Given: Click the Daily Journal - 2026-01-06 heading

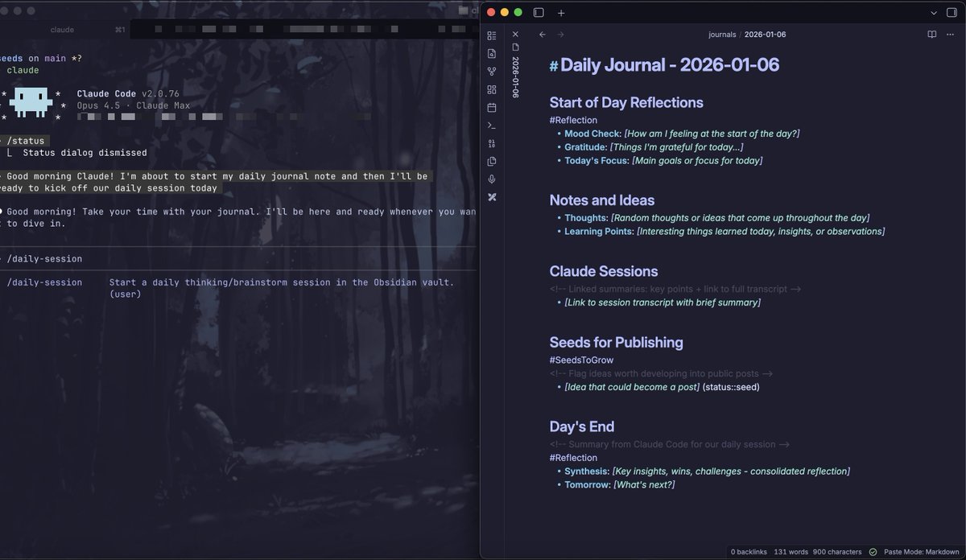Looking at the screenshot, I should pos(670,65).
